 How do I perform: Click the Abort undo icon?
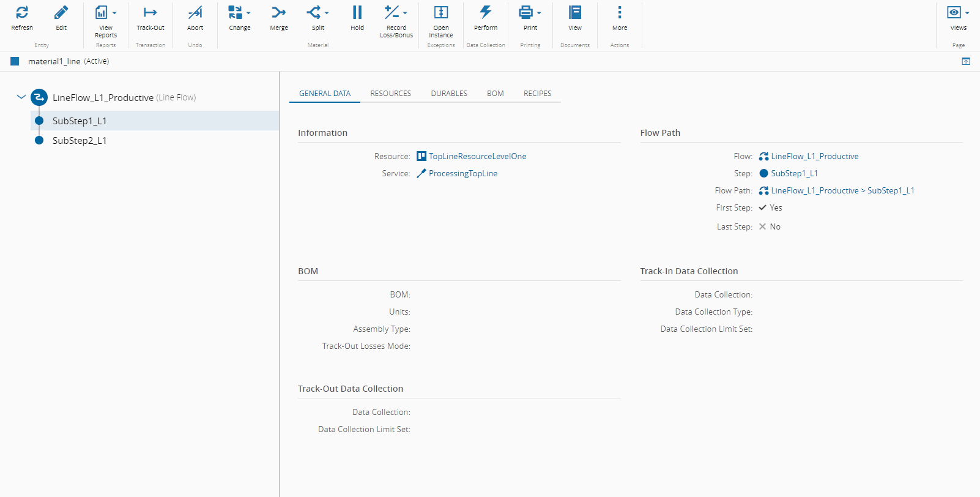point(195,13)
